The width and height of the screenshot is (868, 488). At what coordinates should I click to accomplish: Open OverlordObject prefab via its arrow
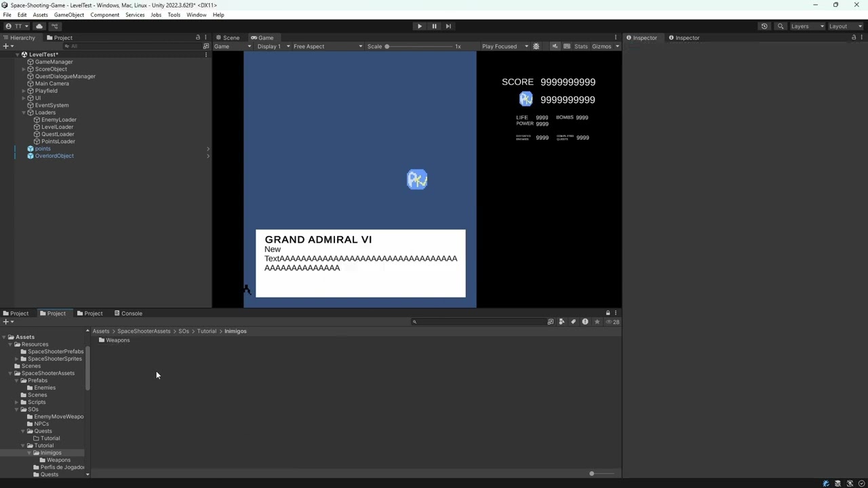tap(208, 156)
